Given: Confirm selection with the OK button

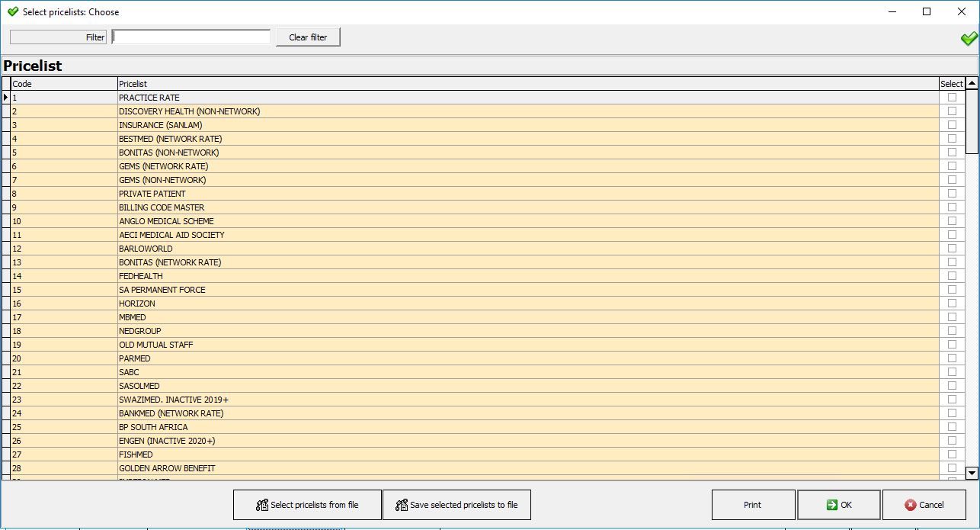Looking at the screenshot, I should click(x=838, y=505).
